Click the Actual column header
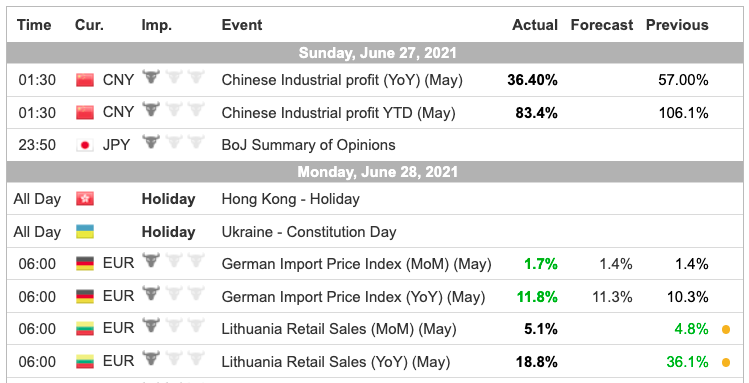Viewport: 749px width, 383px height. (x=535, y=25)
